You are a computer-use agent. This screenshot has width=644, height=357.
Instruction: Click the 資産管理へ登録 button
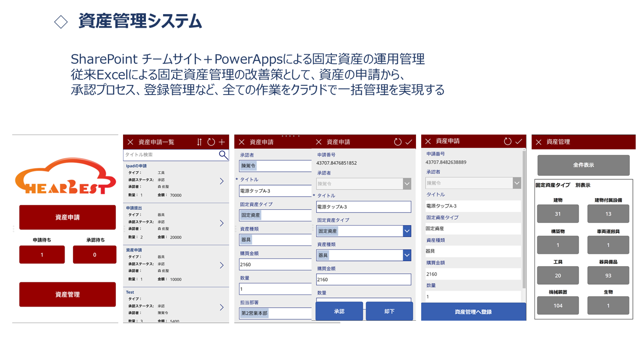[x=473, y=312]
